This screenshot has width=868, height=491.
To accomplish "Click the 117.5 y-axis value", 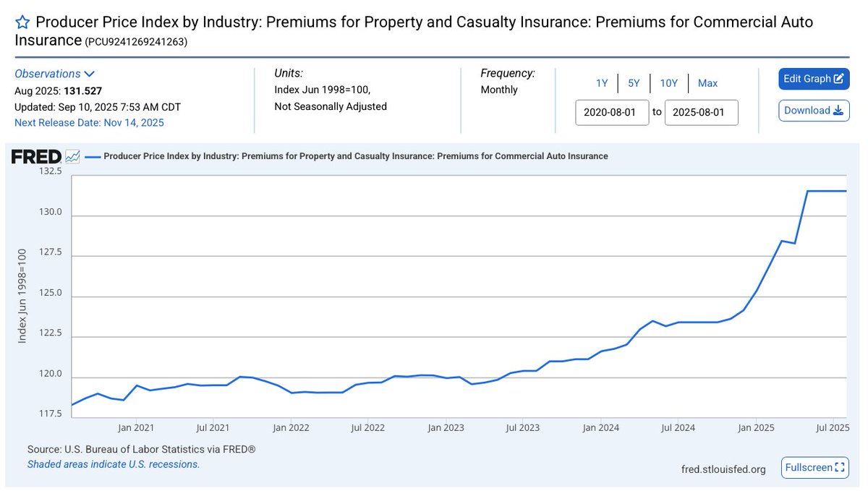I will coord(49,414).
